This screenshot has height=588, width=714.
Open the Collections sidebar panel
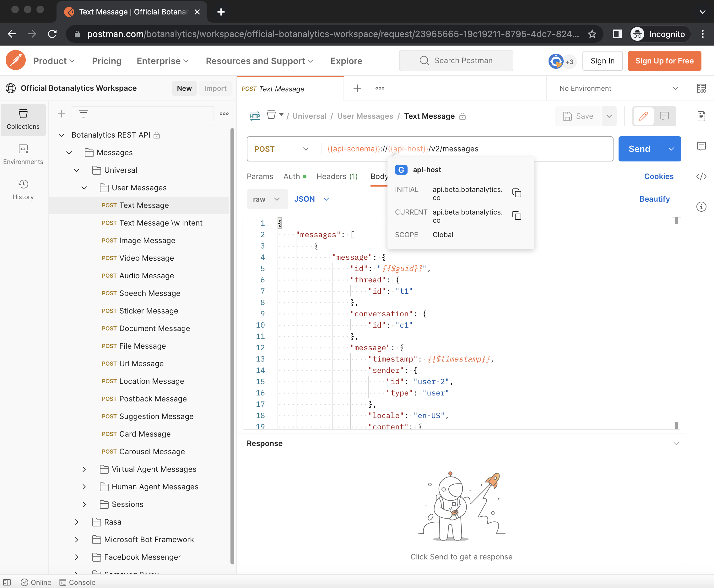23,120
